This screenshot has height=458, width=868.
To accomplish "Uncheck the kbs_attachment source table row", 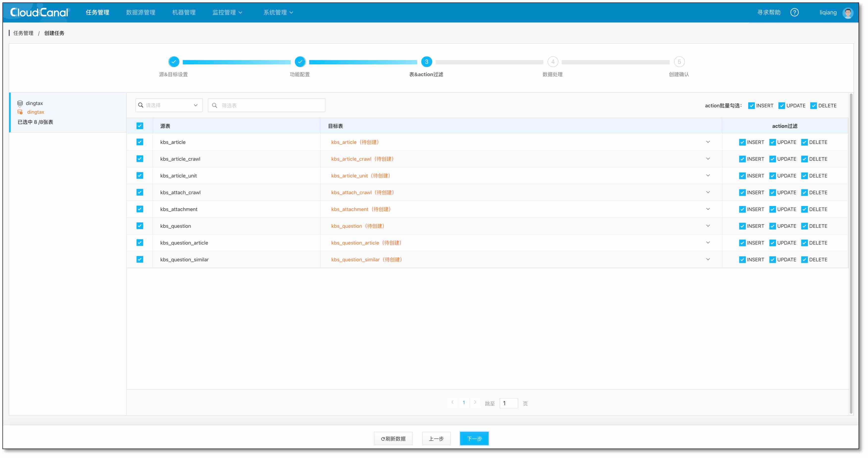I will [140, 209].
